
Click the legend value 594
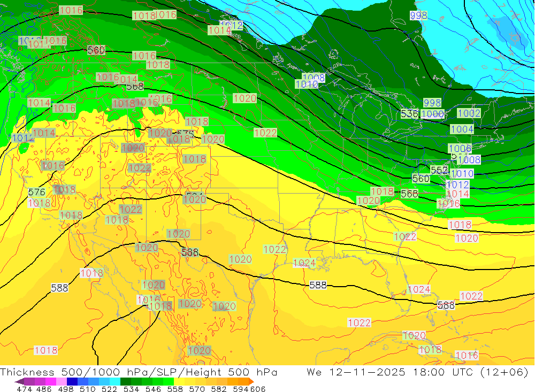(x=241, y=389)
